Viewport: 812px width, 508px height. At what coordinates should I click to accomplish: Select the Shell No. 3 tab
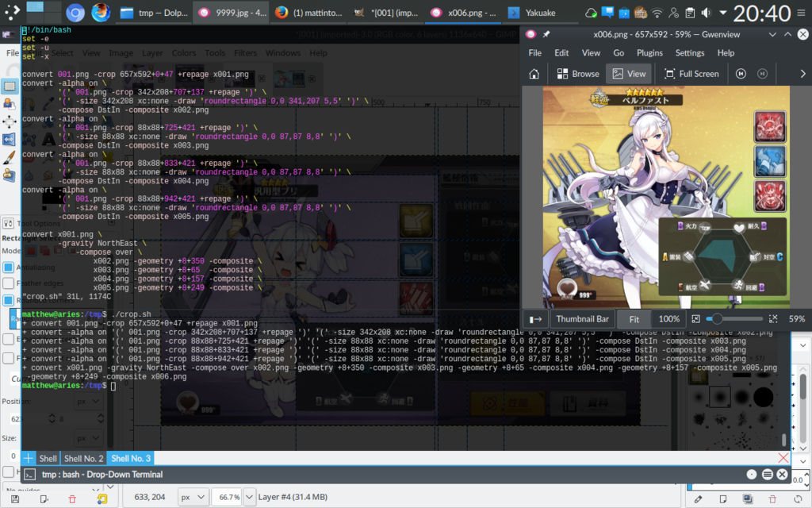click(x=131, y=458)
